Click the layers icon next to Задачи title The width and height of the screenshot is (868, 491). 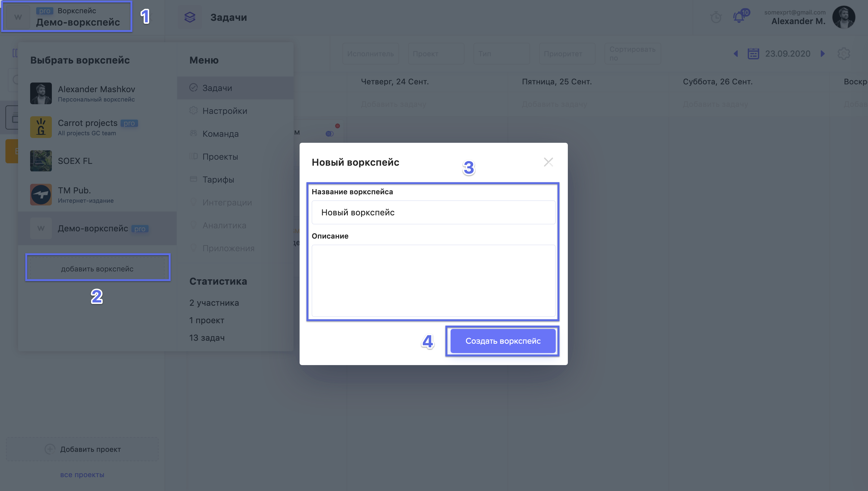point(190,17)
